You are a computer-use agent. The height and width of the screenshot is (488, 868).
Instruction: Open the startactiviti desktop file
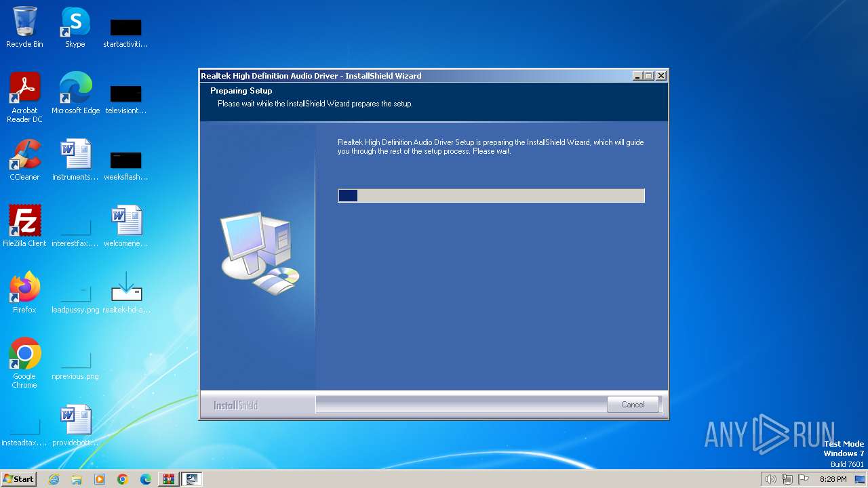coord(125,34)
